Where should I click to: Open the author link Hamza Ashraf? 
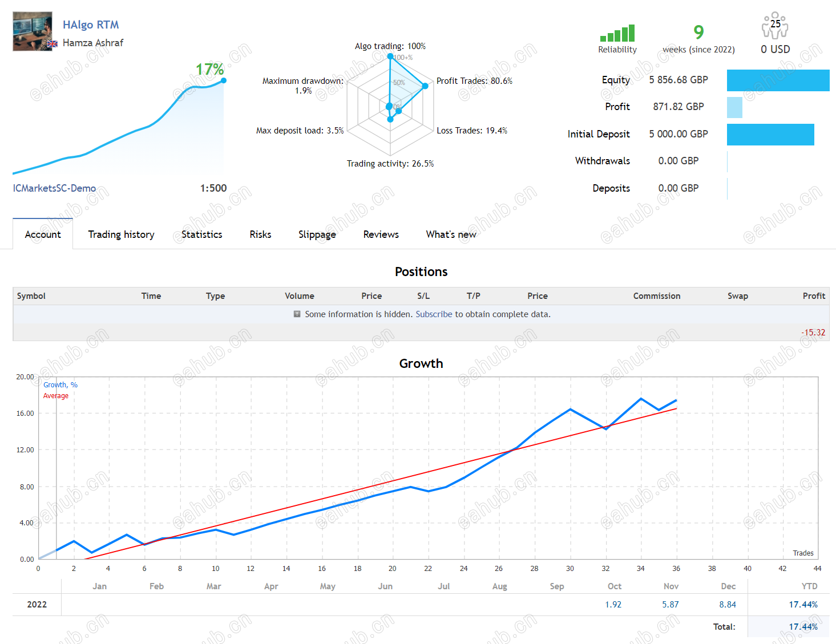pos(93,43)
